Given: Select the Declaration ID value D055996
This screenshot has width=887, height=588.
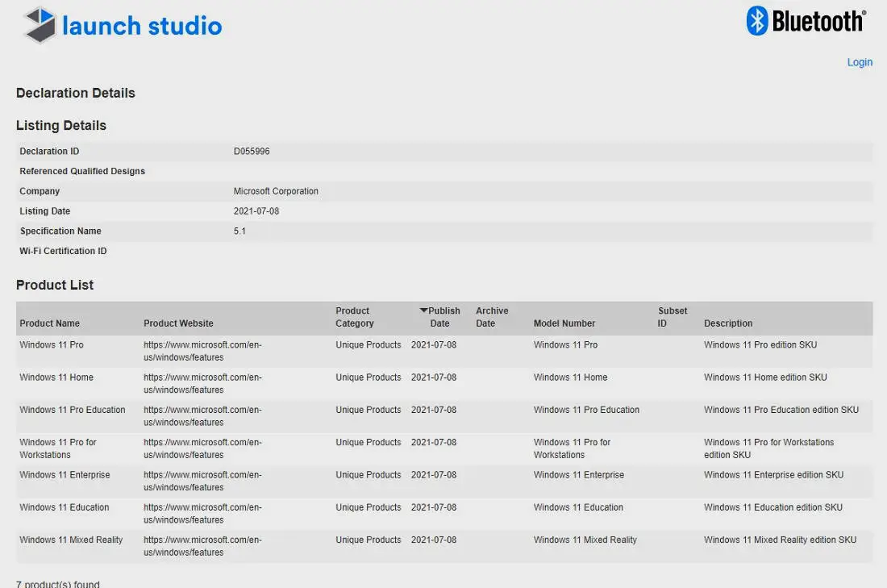Looking at the screenshot, I should [252, 151].
